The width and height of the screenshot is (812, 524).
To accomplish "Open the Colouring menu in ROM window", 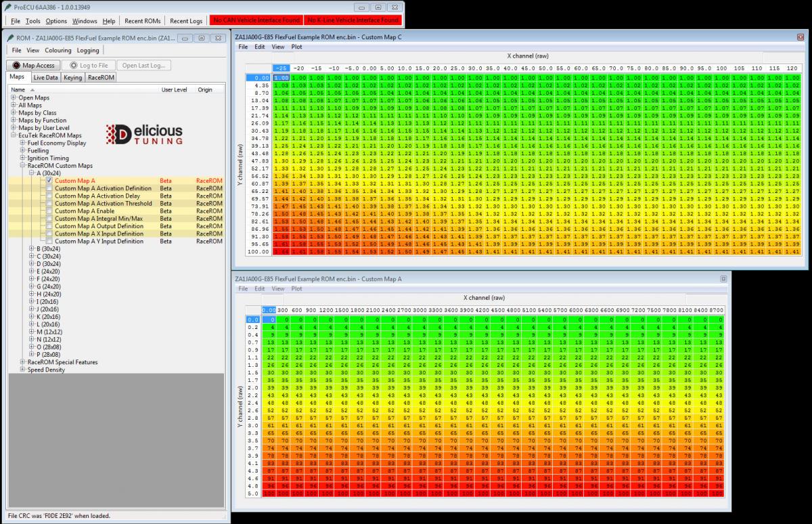I will tap(58, 50).
